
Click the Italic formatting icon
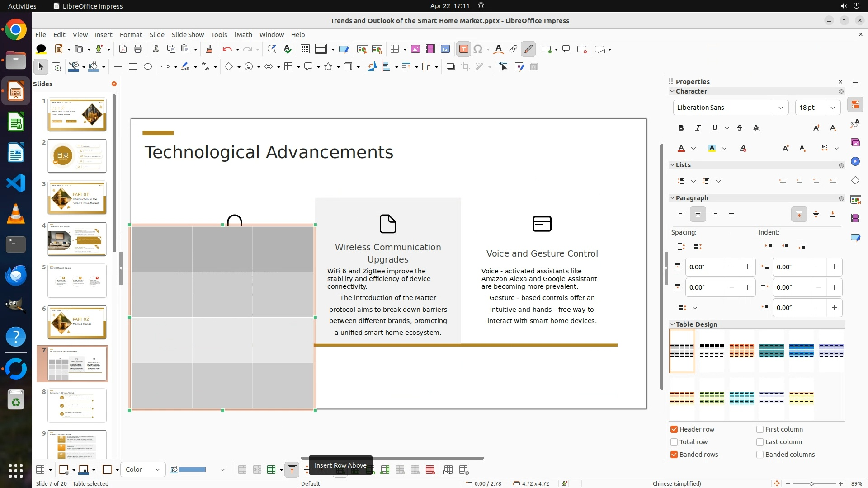(698, 128)
